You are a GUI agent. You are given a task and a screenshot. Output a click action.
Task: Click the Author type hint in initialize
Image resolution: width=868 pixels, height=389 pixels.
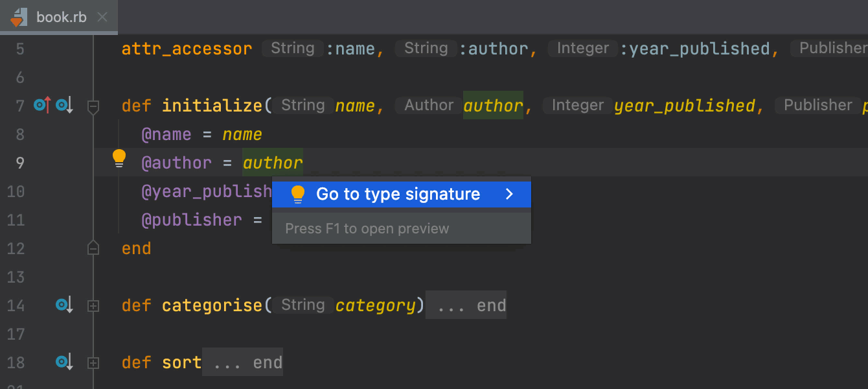[x=429, y=105]
